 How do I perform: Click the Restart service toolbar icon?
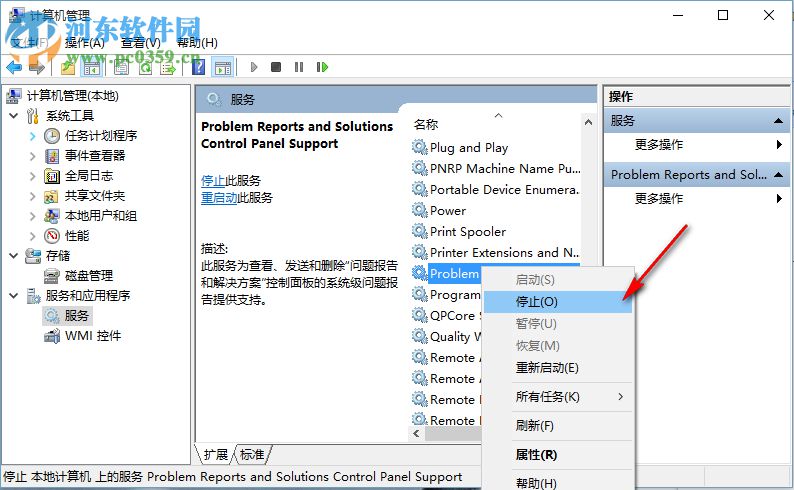coord(322,67)
